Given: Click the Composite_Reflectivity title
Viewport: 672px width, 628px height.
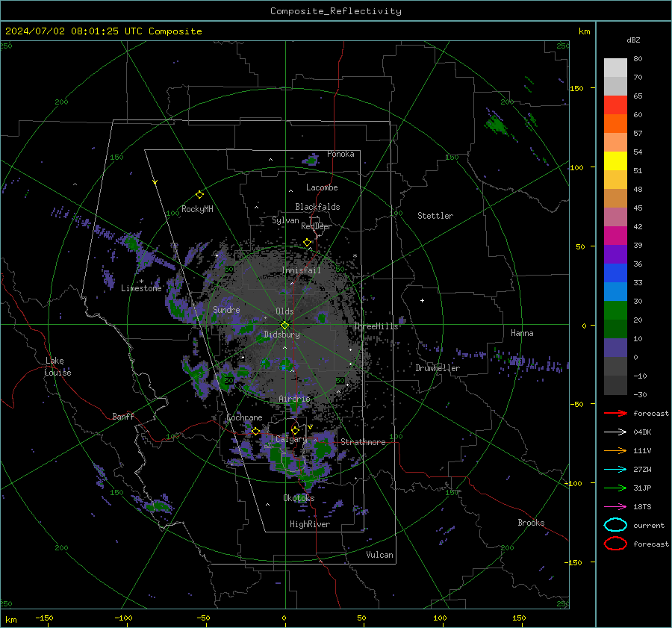Looking at the screenshot, I should coord(335,11).
